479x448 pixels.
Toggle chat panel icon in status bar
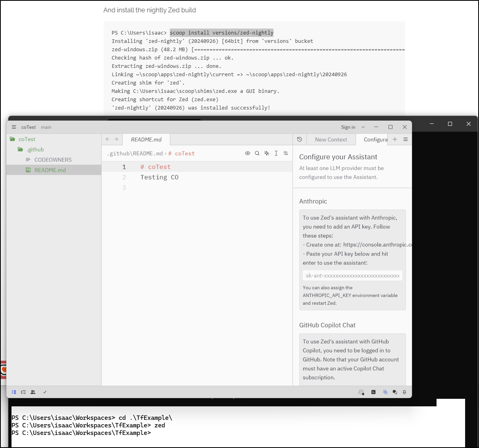coord(395,392)
